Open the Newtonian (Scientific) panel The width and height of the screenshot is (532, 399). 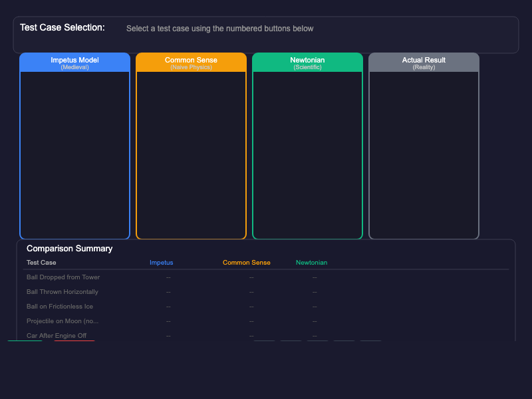[307, 63]
